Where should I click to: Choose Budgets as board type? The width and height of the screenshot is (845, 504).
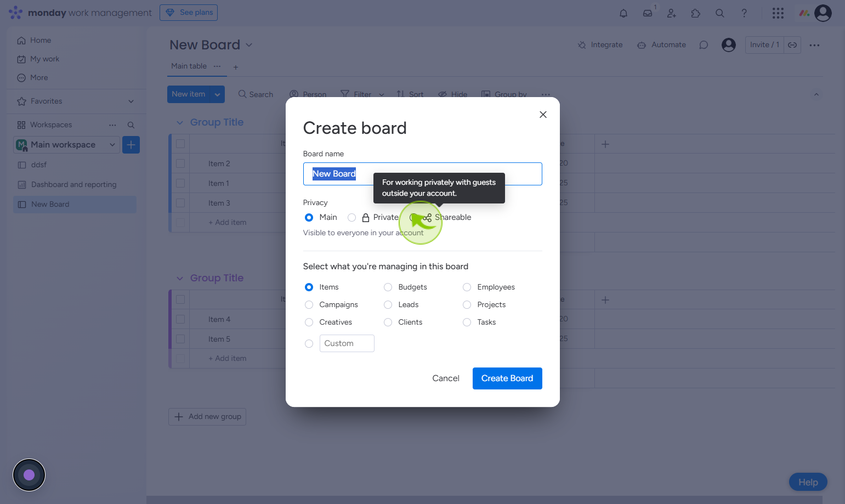(388, 287)
